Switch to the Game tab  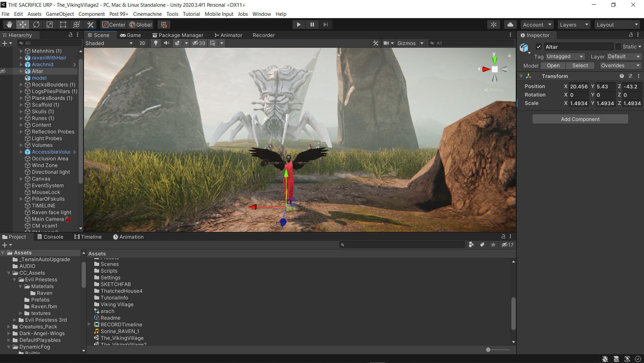pyautogui.click(x=130, y=35)
